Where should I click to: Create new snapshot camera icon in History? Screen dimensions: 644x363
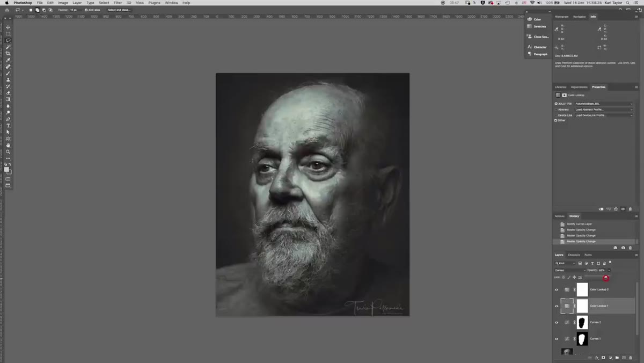[623, 248]
